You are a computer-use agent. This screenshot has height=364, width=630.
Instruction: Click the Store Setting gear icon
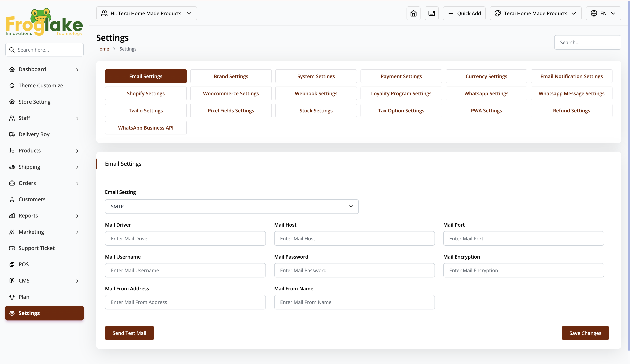(12, 102)
